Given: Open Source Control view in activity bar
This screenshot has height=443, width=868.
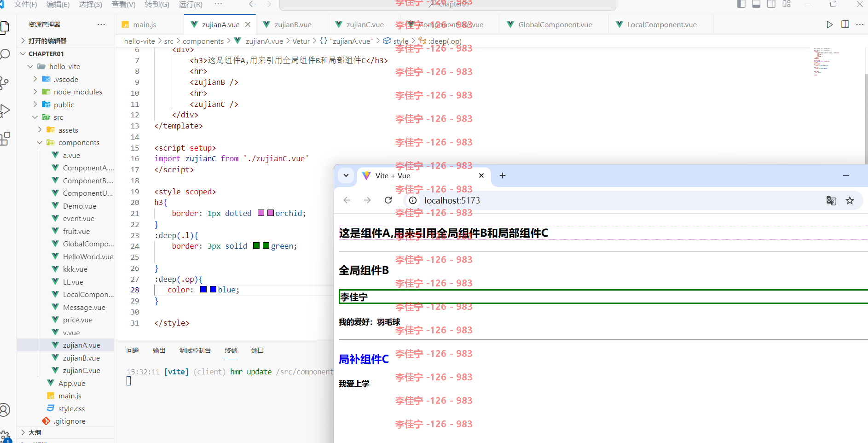Looking at the screenshot, I should click(x=5, y=83).
